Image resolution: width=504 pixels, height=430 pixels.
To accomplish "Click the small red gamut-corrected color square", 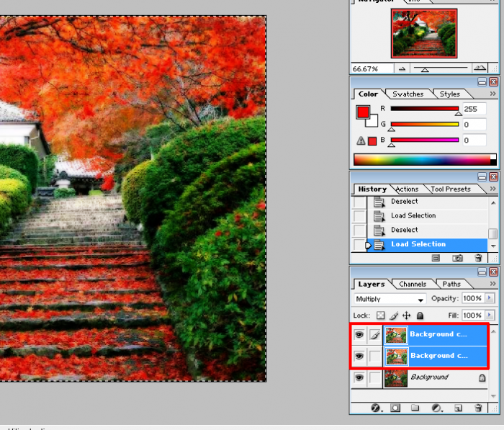I will point(372,141).
